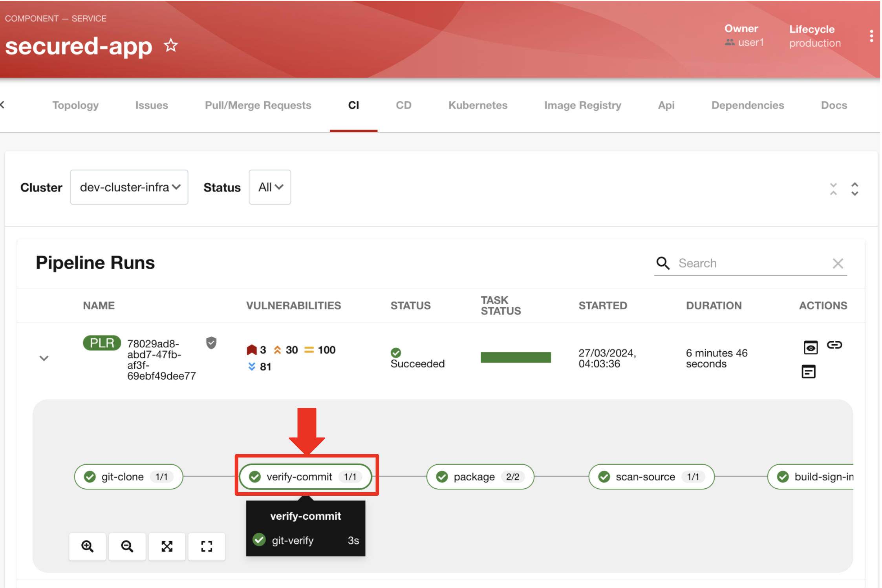
Task: Switch to the Issues tab
Action: [x=152, y=105]
